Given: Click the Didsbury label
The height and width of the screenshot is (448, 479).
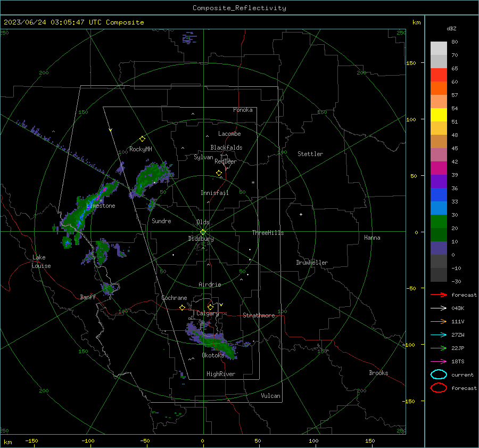Looking at the screenshot, I should (201, 239).
